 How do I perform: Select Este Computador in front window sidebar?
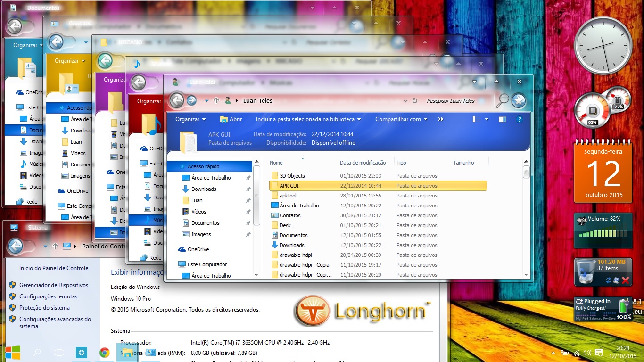207,264
